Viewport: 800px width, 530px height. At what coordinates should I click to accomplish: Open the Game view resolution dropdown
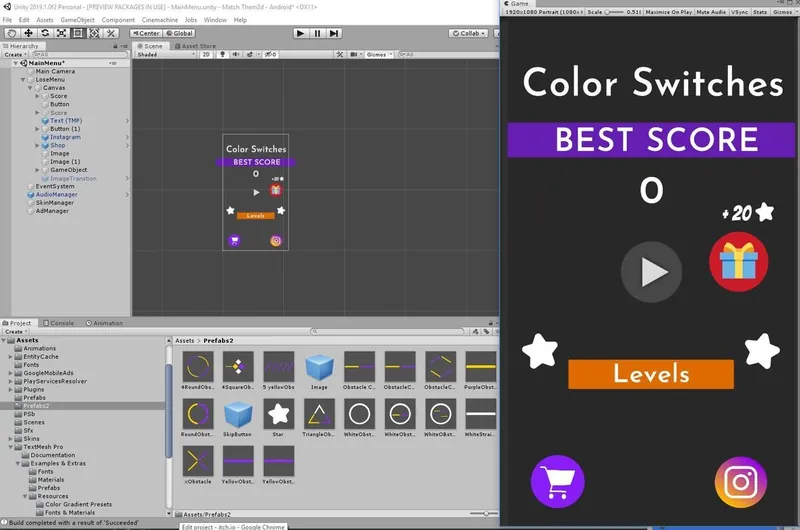pos(544,12)
